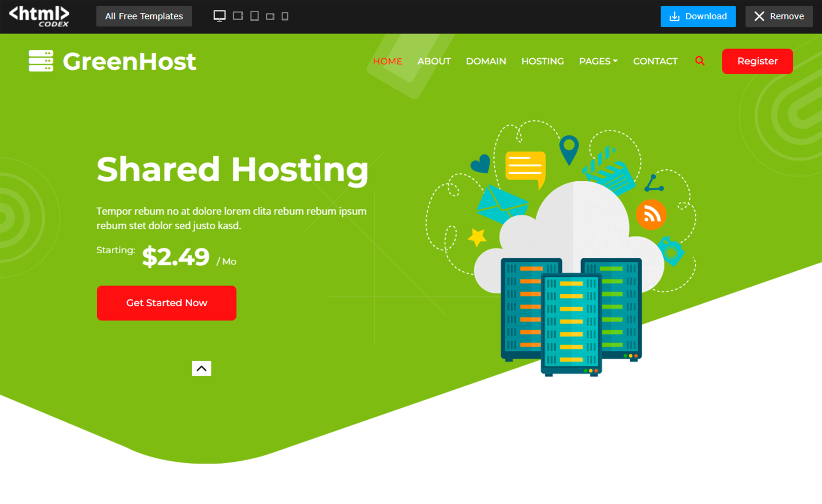Open the ABOUT navigation menu item

coord(434,62)
